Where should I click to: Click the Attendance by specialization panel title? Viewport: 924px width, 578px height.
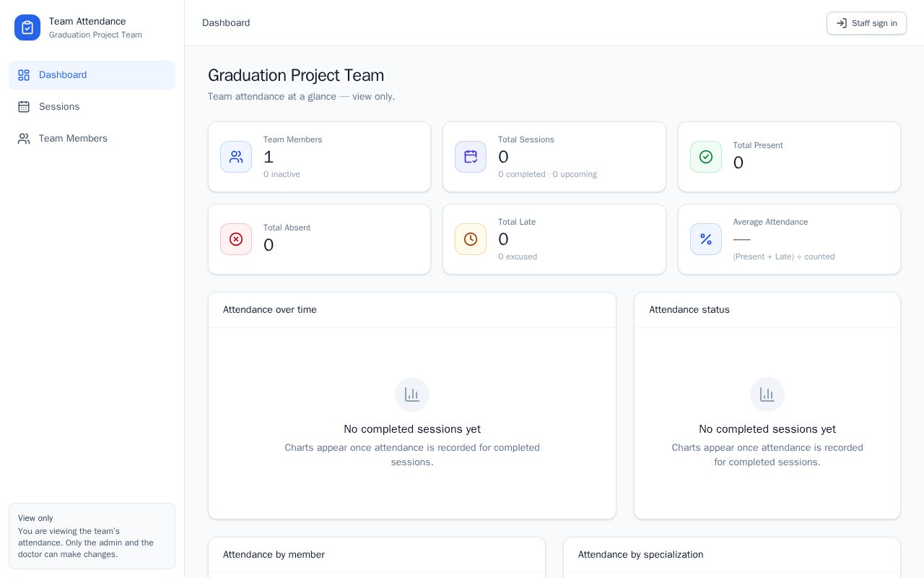tap(641, 555)
